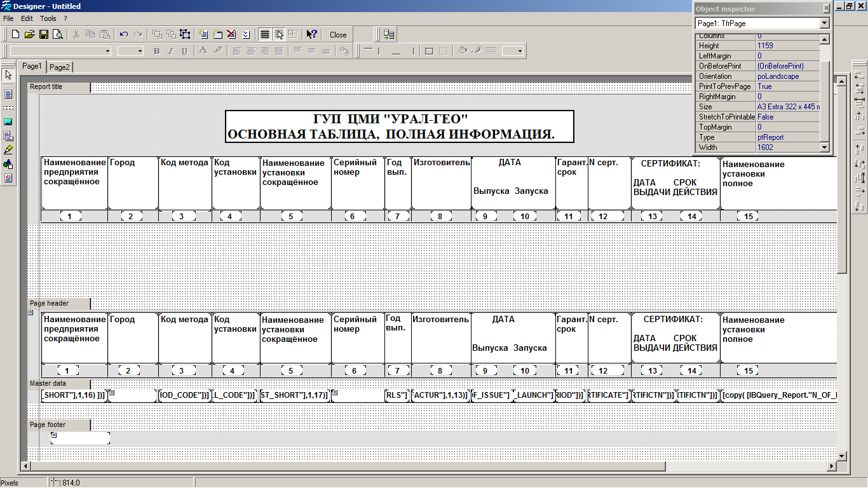Image resolution: width=868 pixels, height=488 pixels.
Task: Click the Object inspector scroll down arrow
Action: click(825, 147)
